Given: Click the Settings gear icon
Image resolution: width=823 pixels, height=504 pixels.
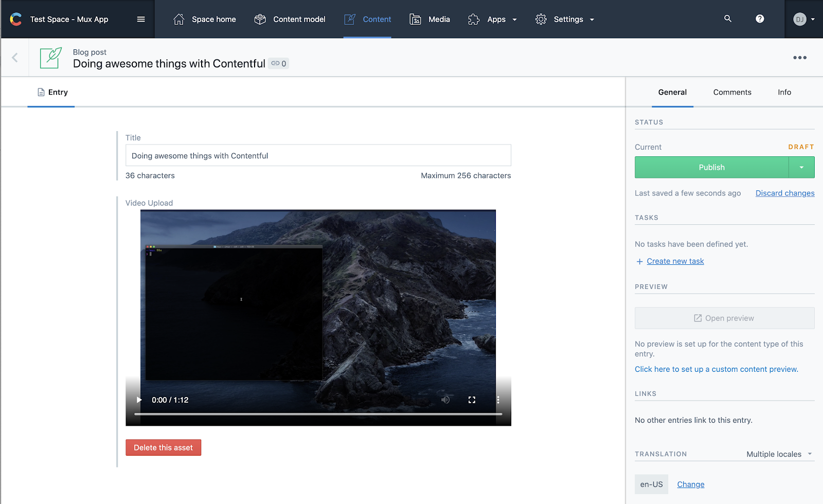Looking at the screenshot, I should click(x=541, y=19).
